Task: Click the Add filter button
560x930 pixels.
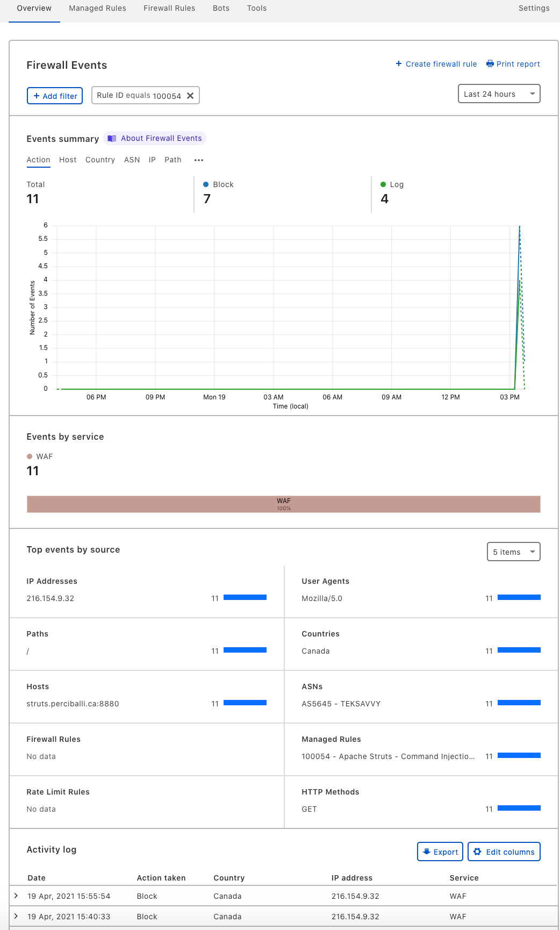Action: 55,96
